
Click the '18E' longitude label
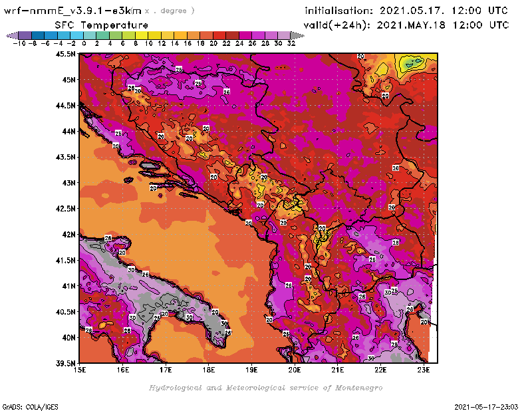tap(209, 370)
